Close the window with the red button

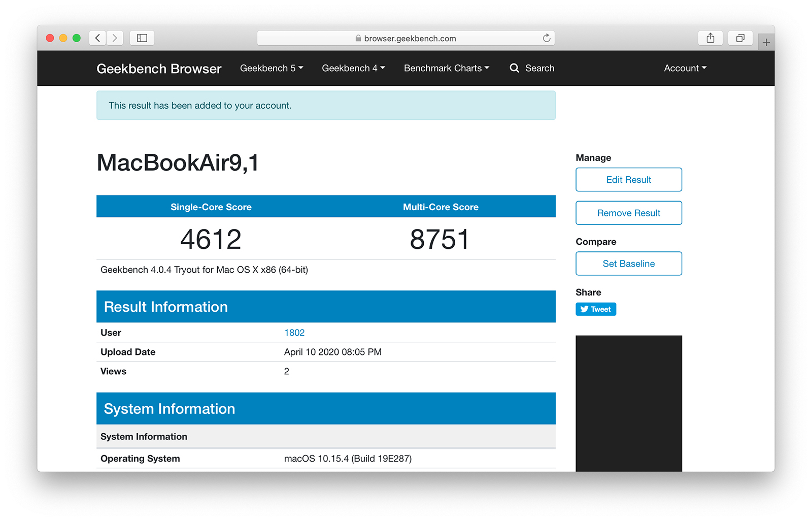pyautogui.click(x=50, y=38)
